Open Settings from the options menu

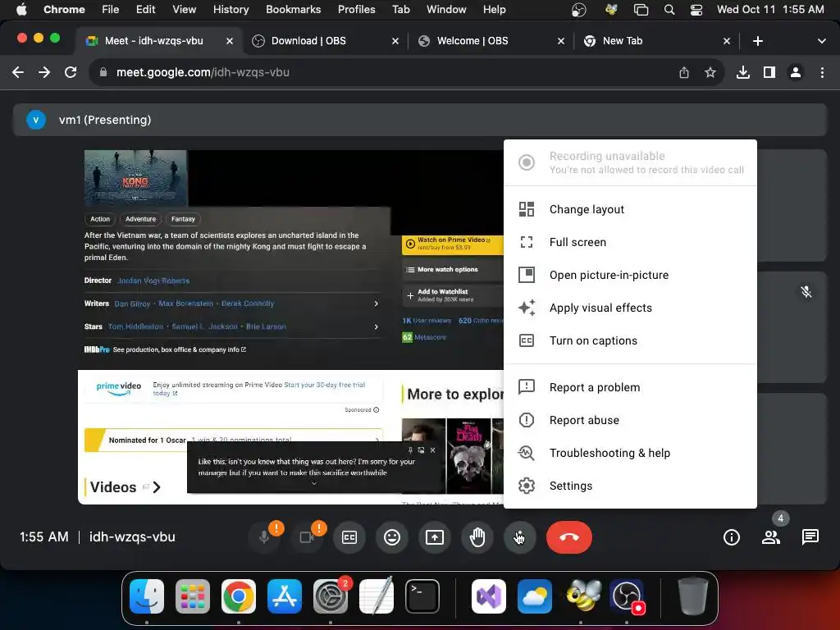(x=630, y=486)
